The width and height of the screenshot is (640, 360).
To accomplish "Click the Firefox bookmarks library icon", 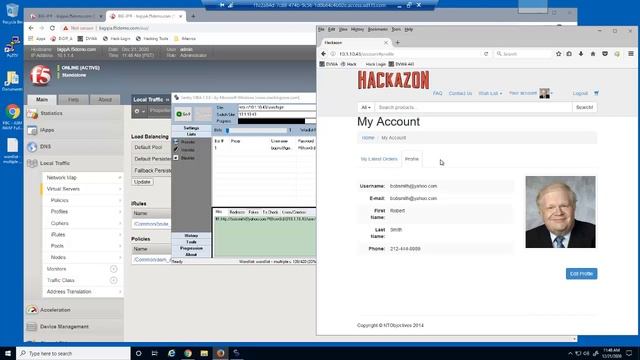I will click(x=569, y=54).
